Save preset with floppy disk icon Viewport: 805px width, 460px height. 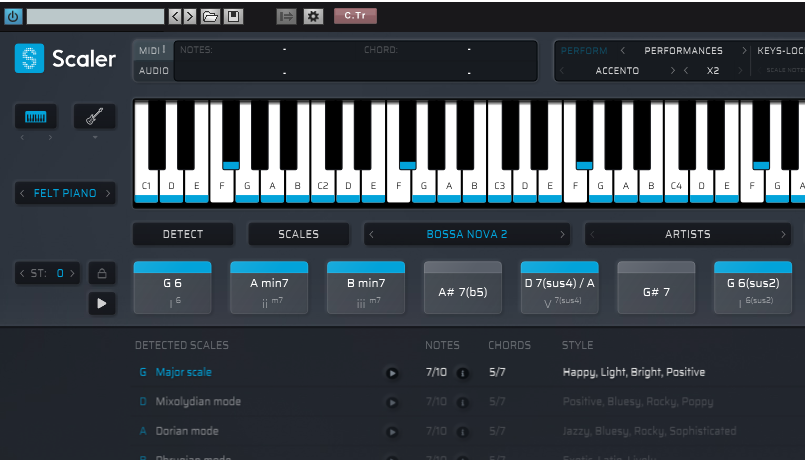(233, 16)
